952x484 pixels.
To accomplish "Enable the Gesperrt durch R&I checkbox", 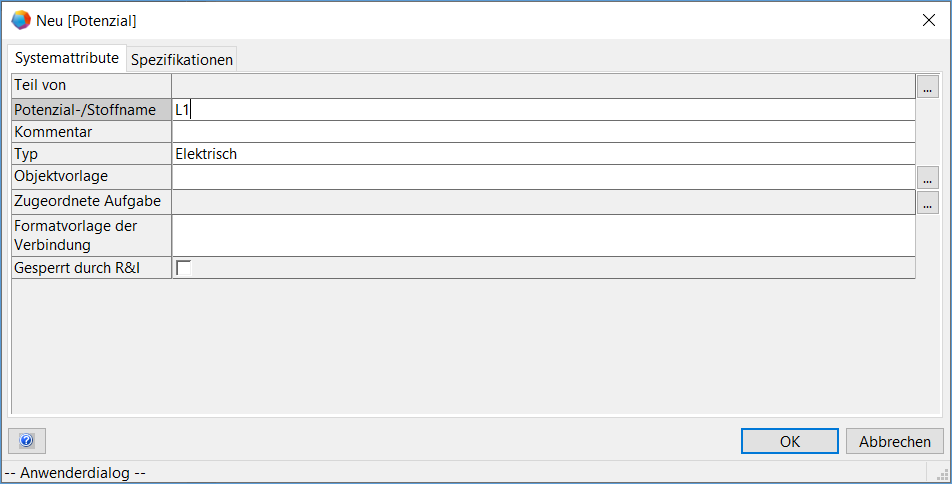I will tap(184, 267).
